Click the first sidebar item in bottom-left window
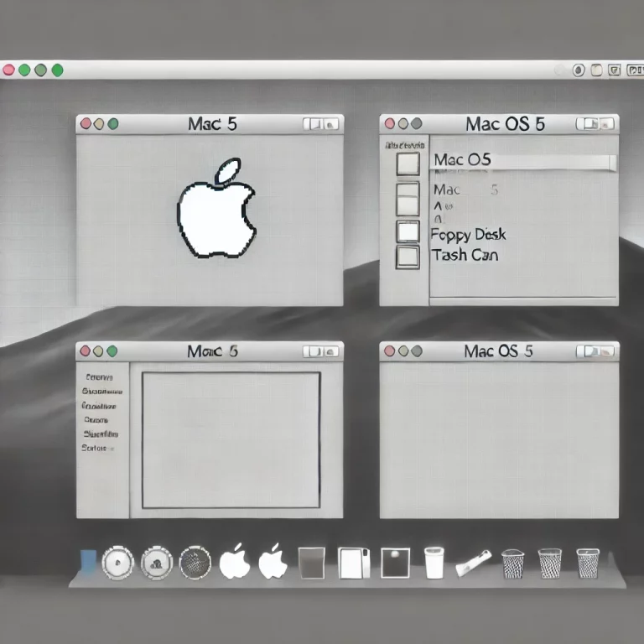The image size is (644, 644). coord(99,377)
